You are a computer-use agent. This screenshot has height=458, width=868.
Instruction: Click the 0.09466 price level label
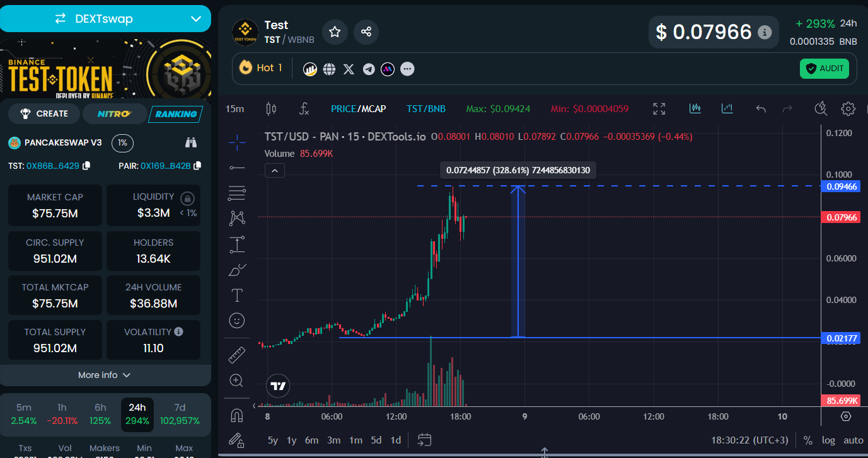(842, 186)
